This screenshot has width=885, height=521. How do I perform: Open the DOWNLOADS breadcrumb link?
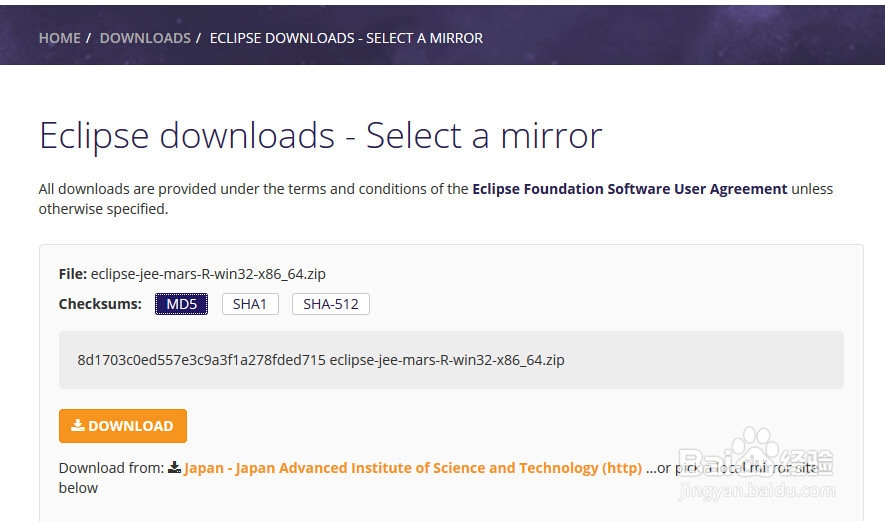(x=145, y=38)
